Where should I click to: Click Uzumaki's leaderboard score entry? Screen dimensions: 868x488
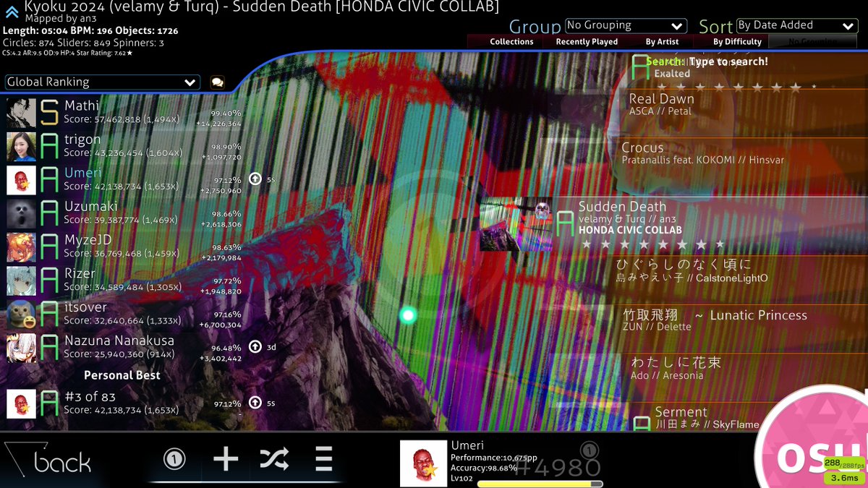coord(124,214)
